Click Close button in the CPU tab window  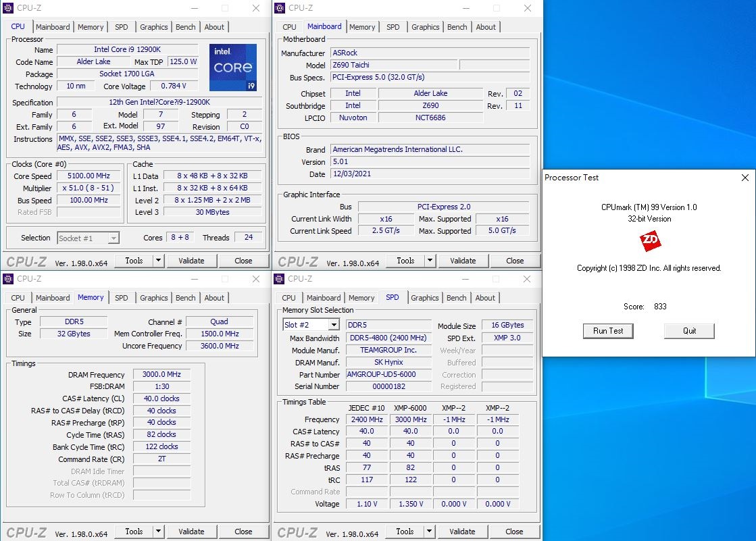coord(243,261)
